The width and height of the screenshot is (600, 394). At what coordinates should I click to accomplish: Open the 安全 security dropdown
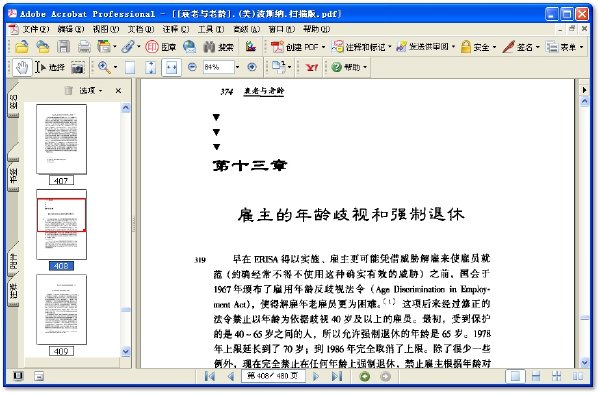(478, 47)
